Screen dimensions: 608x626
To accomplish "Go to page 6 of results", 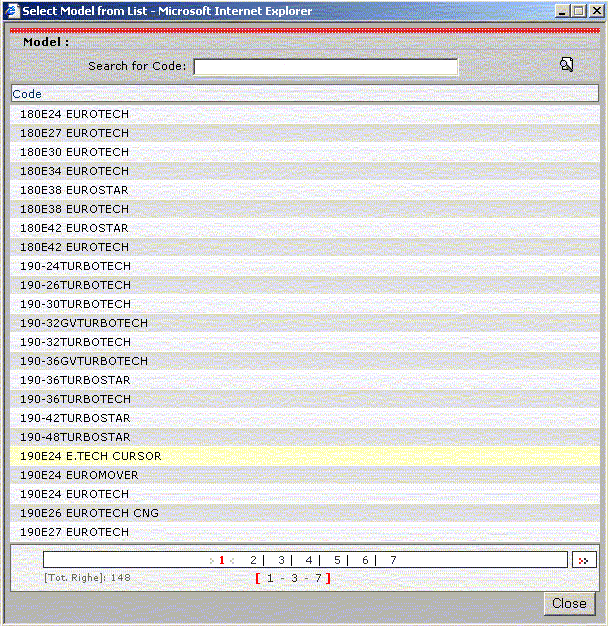I will 365,560.
